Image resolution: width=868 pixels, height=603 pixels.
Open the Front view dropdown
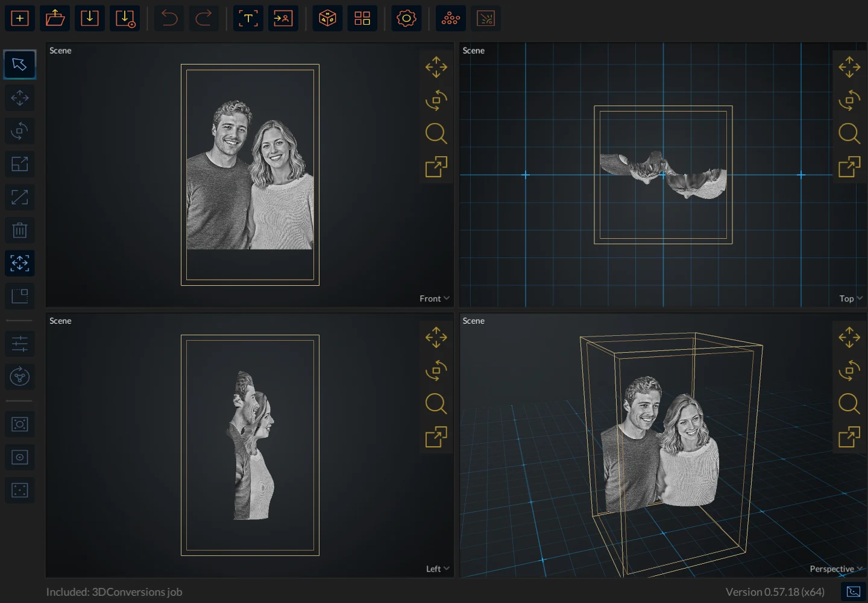point(435,298)
